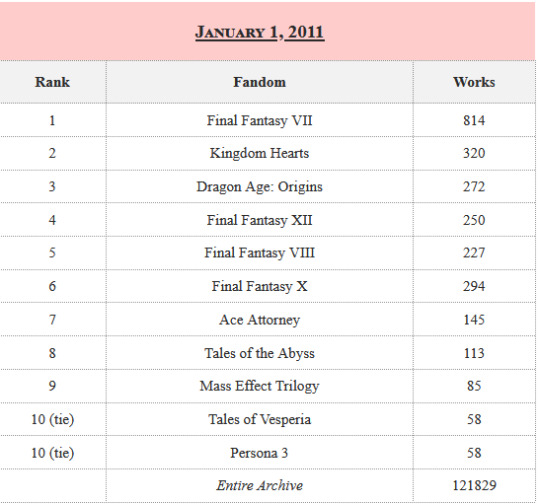Click the Ace Attorney fandom cell
The width and height of the screenshot is (540, 504).
tap(260, 319)
